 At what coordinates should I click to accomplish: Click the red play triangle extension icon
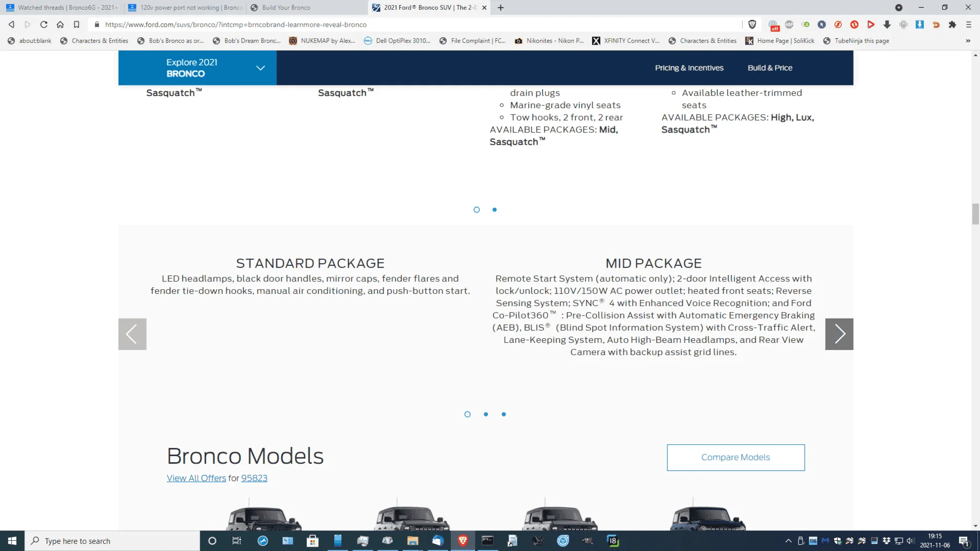click(x=871, y=24)
